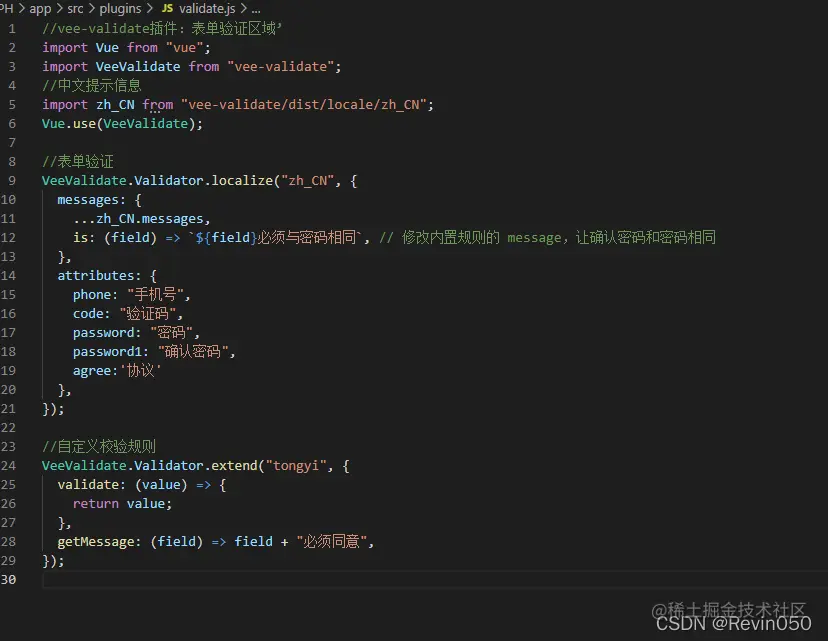Click the comment '//自定义校验规则'

click(99, 447)
